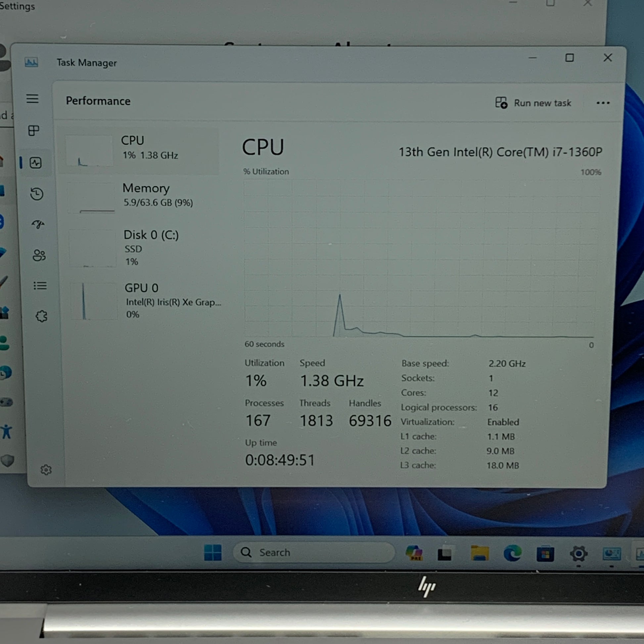The image size is (644, 644).
Task: Select the CPU performance entry
Action: click(x=140, y=151)
